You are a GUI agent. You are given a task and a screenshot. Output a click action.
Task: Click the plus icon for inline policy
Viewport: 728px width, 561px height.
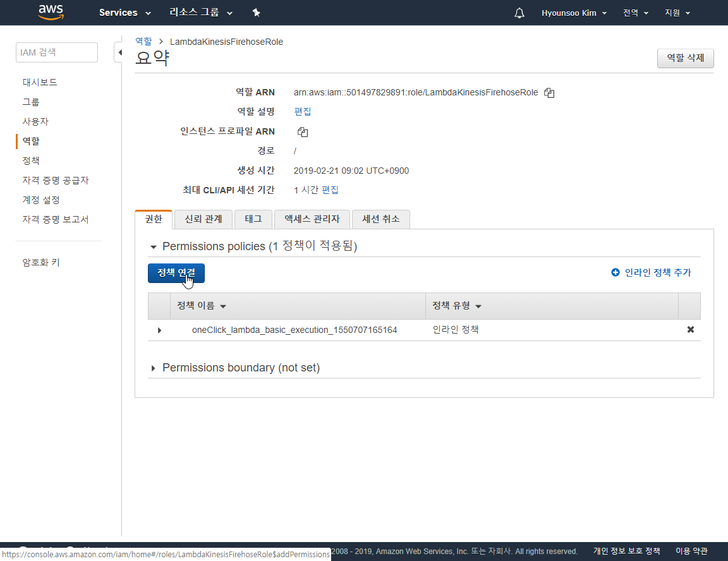[x=615, y=272]
